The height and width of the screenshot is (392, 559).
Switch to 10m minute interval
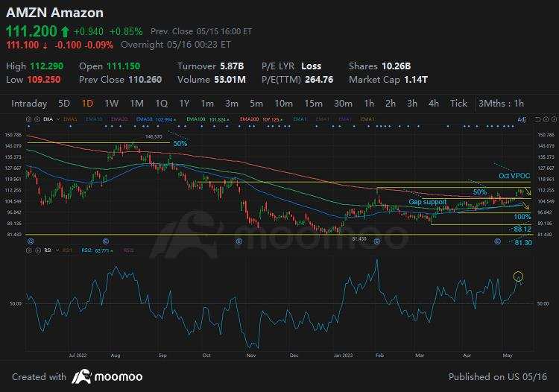pos(283,104)
